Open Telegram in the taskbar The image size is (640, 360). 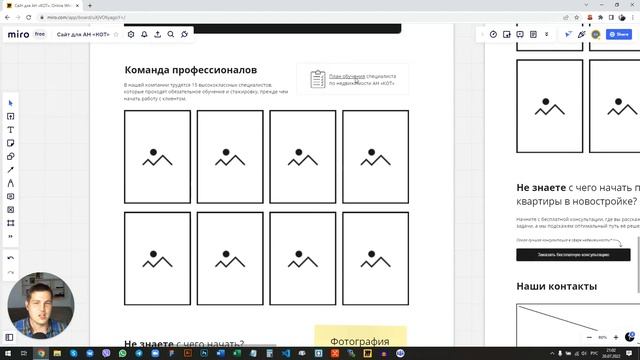(139, 353)
